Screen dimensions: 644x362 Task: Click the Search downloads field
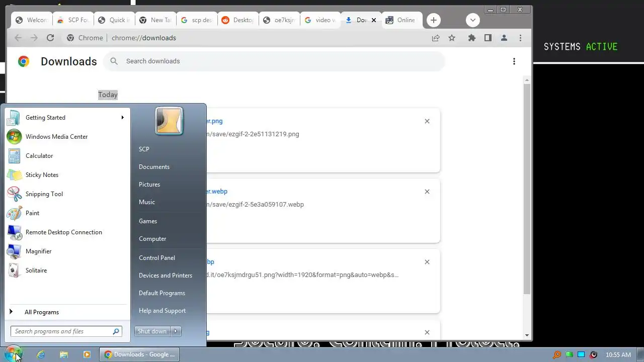[x=274, y=61]
